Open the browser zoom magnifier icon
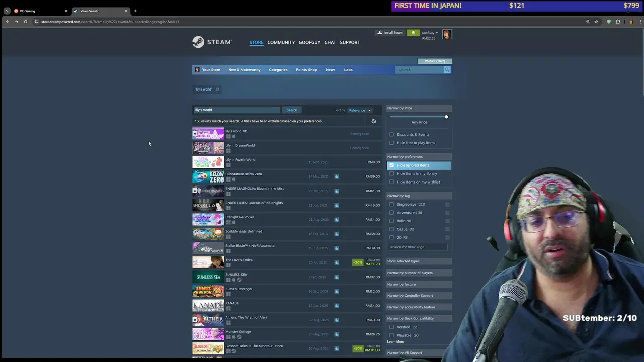 pos(588,22)
